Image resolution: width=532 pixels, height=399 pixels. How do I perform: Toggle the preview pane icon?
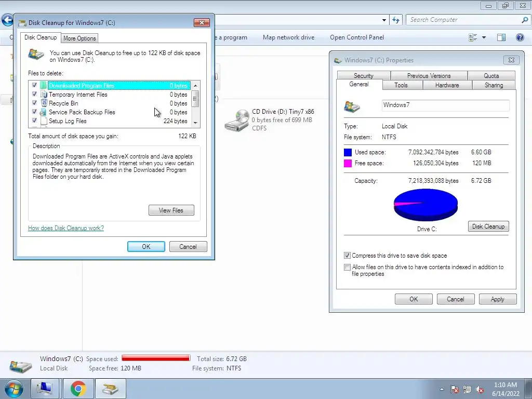pyautogui.click(x=501, y=37)
